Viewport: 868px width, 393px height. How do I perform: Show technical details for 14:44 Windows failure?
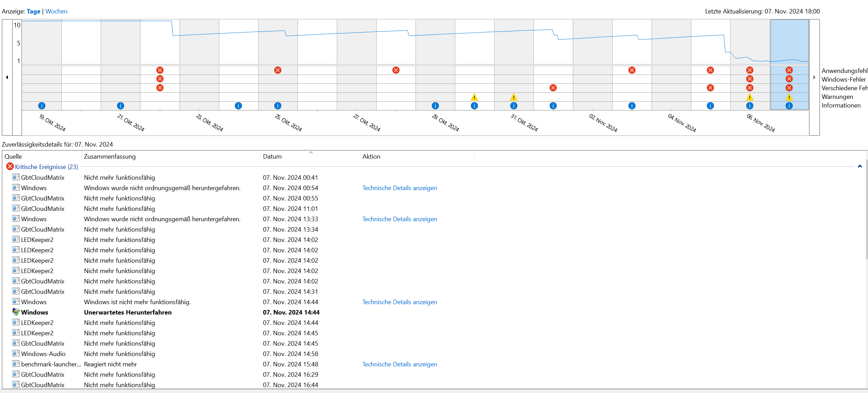tap(399, 302)
